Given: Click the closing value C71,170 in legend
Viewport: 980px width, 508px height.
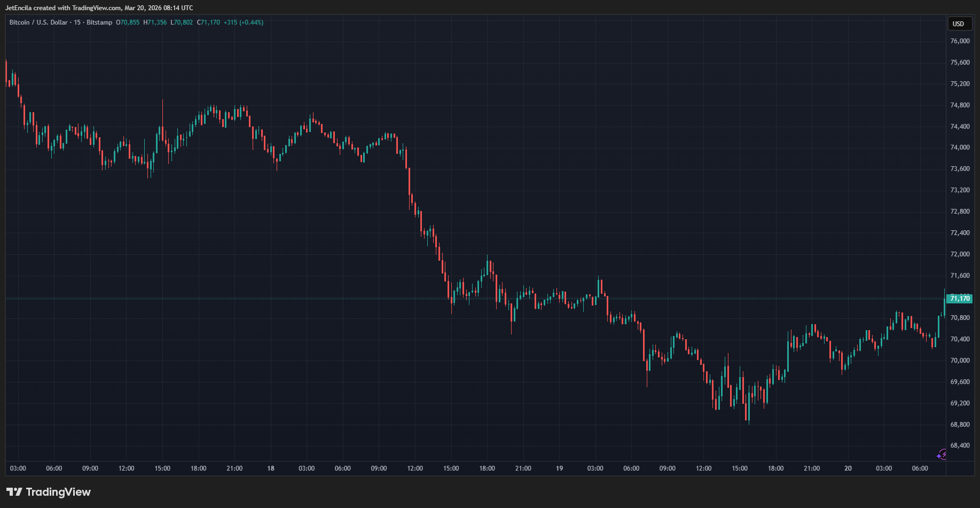Looking at the screenshot, I should 208,22.
